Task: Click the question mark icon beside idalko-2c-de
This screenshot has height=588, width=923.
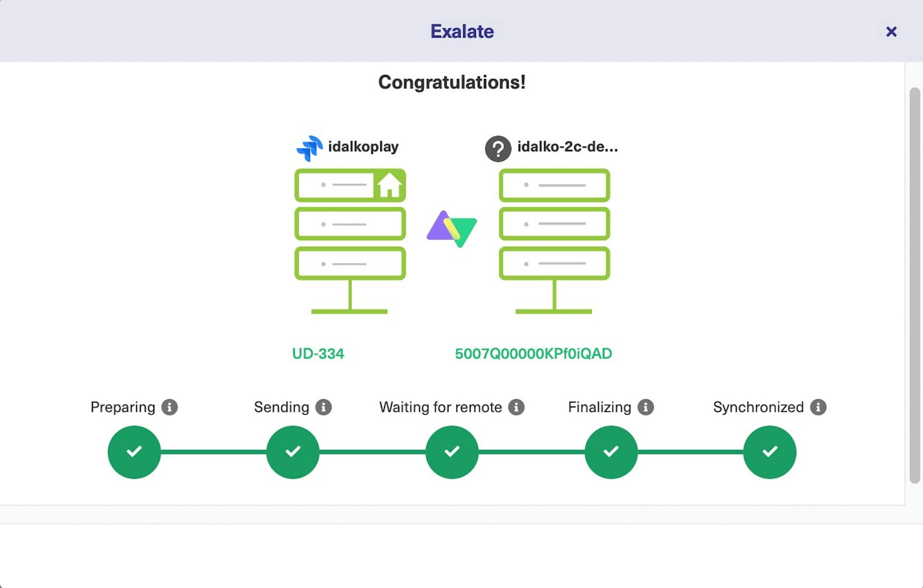Action: pos(498,148)
